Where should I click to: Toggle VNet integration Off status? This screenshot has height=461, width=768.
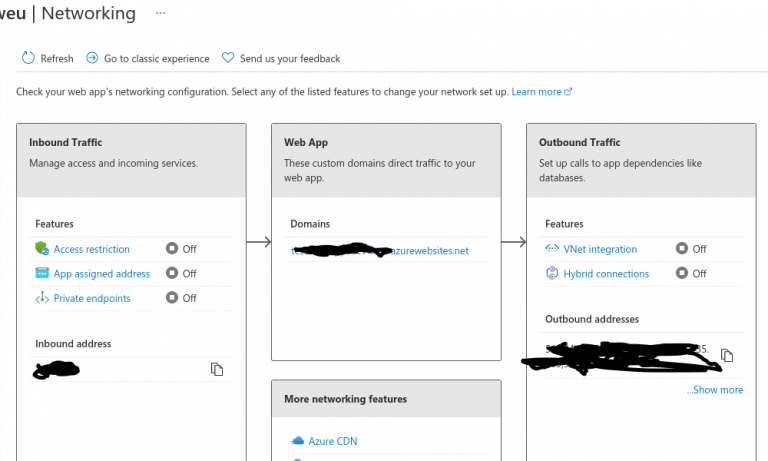tap(691, 249)
